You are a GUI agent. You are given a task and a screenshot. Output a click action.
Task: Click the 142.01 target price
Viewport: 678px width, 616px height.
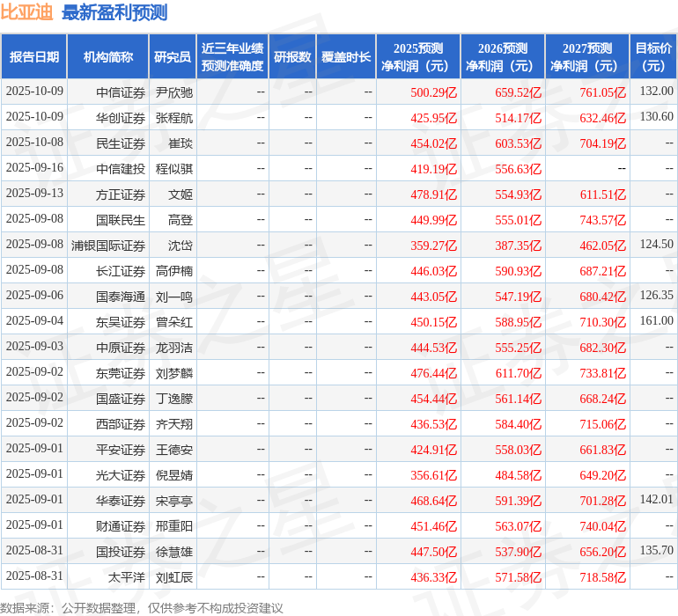click(656, 499)
